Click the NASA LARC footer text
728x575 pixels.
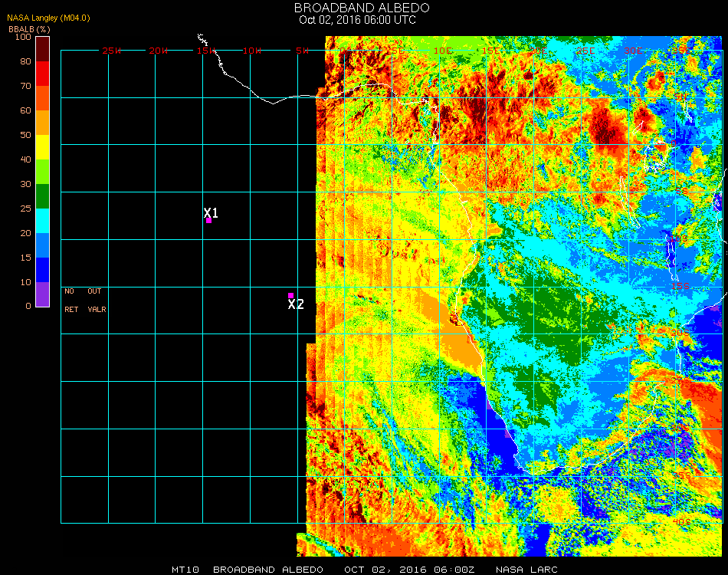tap(526, 570)
